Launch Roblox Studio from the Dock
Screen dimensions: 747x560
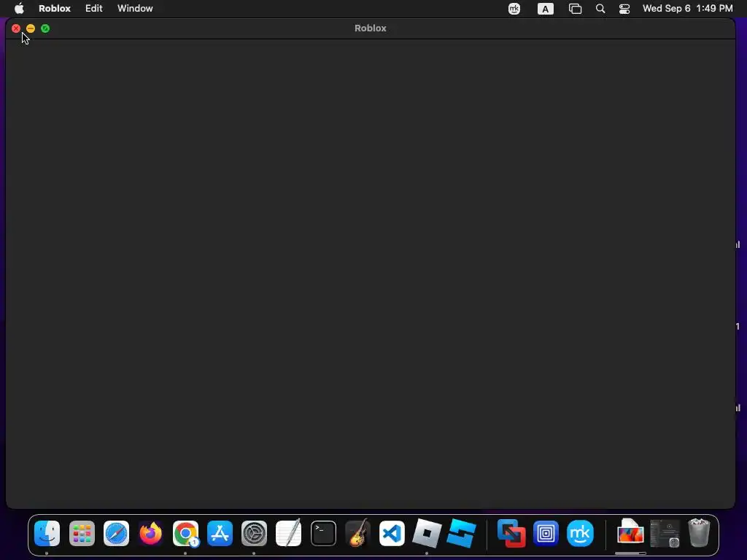[461, 533]
